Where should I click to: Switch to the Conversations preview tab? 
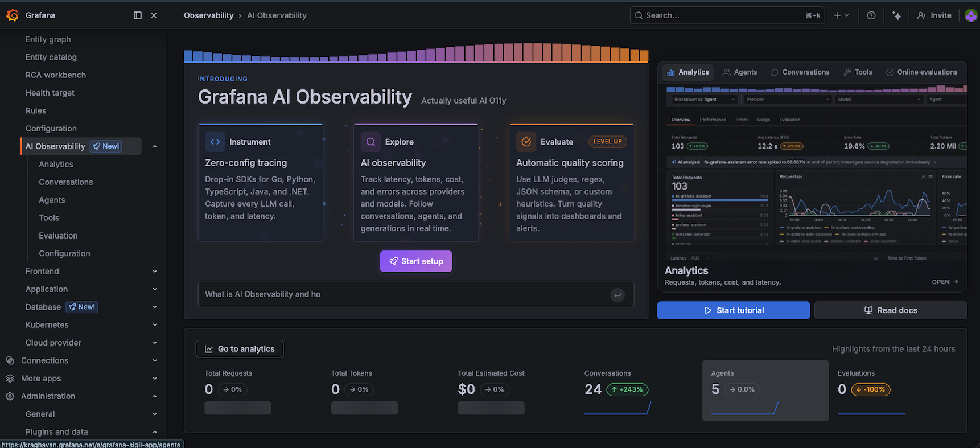(x=800, y=72)
